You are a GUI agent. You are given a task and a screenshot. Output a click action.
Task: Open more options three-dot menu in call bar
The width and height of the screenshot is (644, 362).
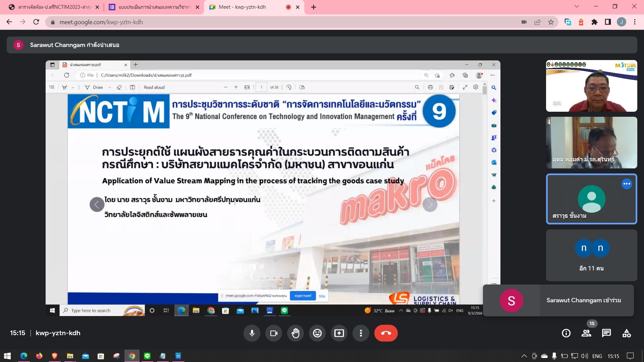pyautogui.click(x=361, y=333)
